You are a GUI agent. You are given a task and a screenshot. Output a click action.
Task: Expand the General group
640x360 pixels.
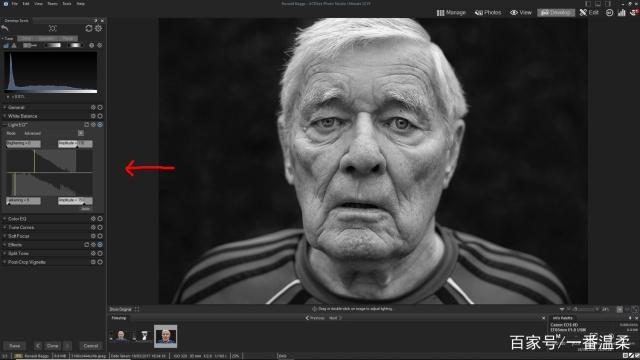4,107
